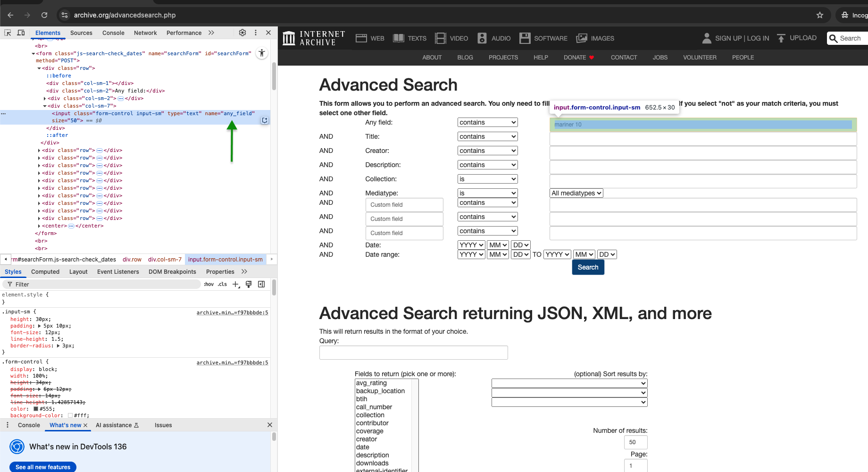
Task: Switch to the Network tab
Action: coord(145,33)
